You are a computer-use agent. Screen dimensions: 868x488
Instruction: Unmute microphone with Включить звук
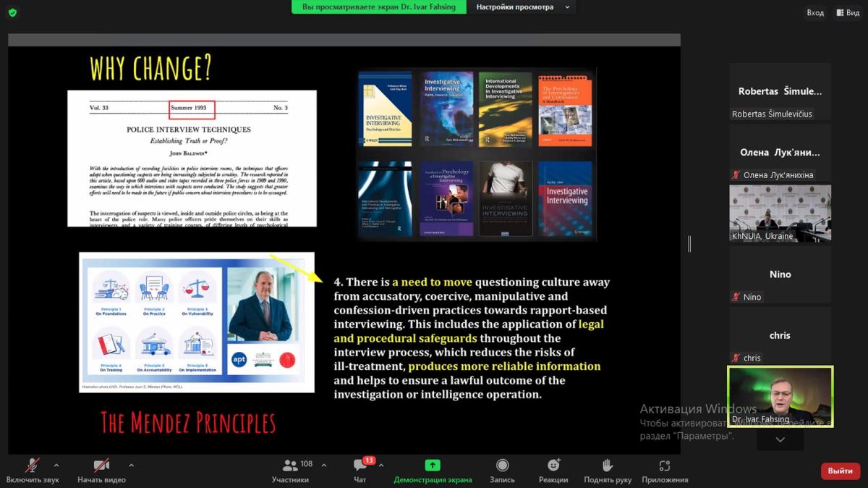(33, 466)
